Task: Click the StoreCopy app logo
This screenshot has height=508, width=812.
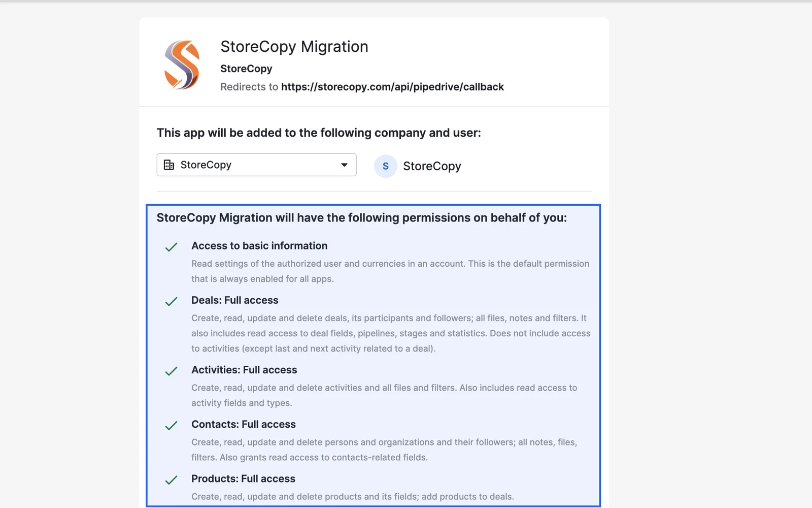Action: coord(182,65)
